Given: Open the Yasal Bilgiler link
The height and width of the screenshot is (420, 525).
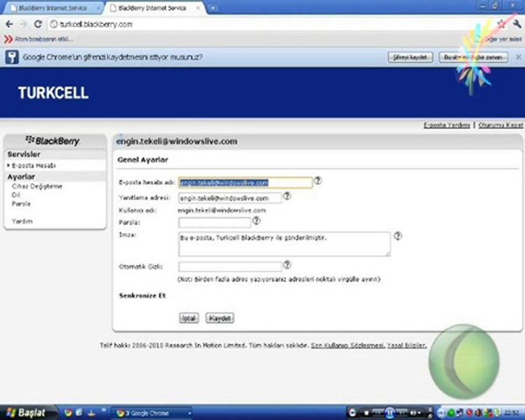Looking at the screenshot, I should pos(407,345).
